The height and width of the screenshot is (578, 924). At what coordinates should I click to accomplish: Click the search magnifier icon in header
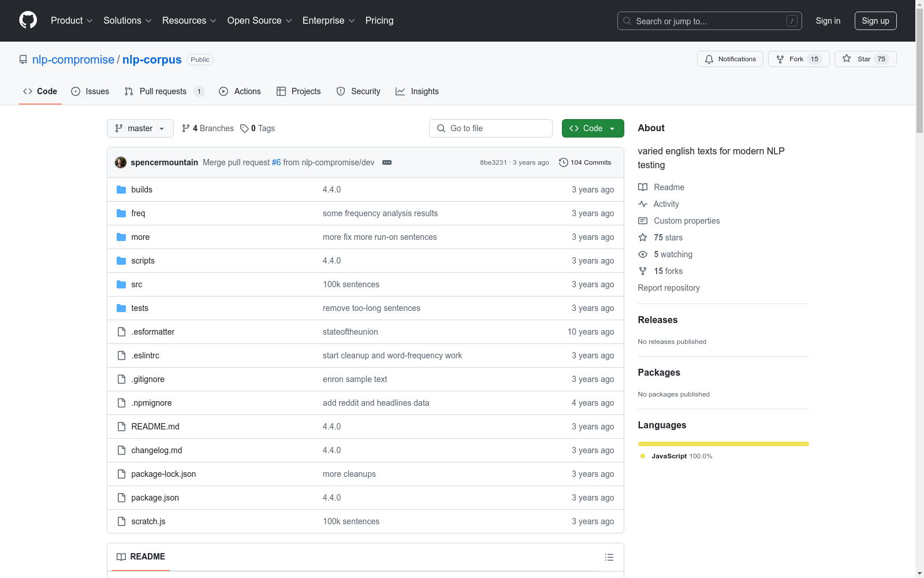point(627,21)
